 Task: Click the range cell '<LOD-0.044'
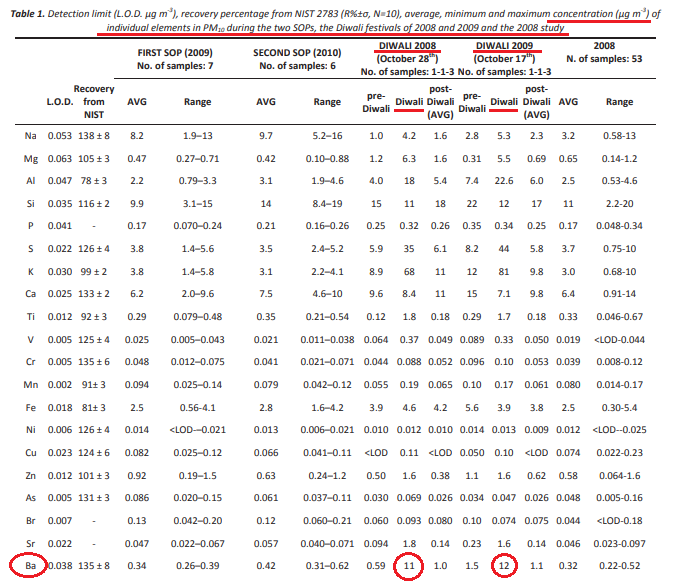[619, 340]
